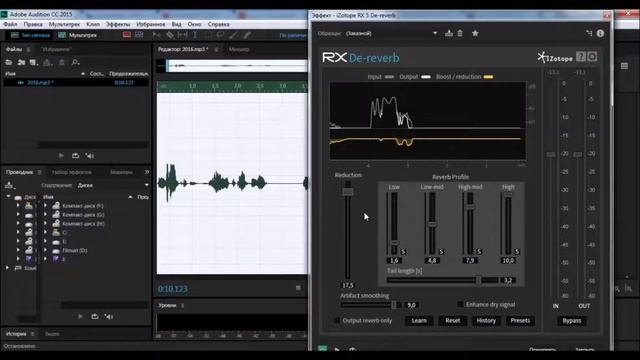Open the Мультитрек menu
Viewport: 640px width, 360px height.
[64, 24]
